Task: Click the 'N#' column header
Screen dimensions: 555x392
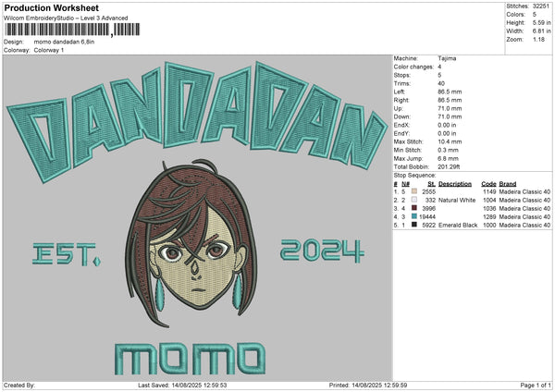Action: [405, 184]
